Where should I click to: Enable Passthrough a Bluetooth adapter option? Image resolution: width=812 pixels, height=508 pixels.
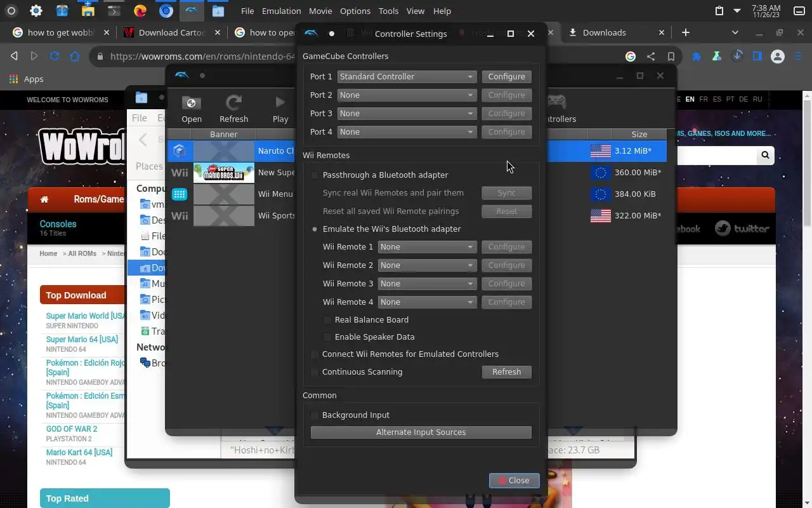(x=315, y=175)
